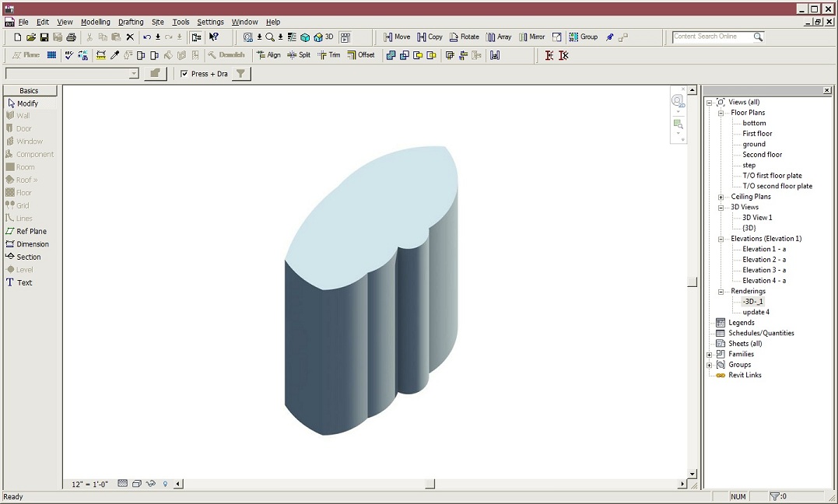Click the Basics design bar header
Screen dimensions: 838x504
pos(30,91)
